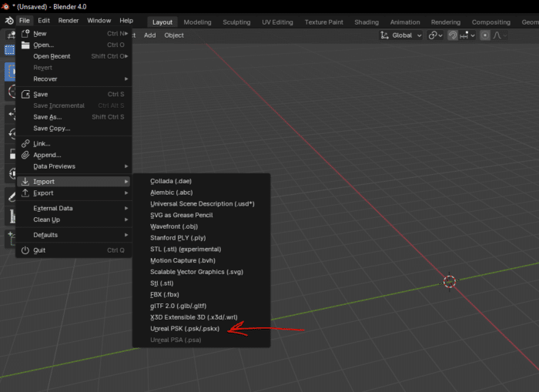Image resolution: width=539 pixels, height=392 pixels.
Task: Import an FBX (.fbx) file
Action: [202, 294]
